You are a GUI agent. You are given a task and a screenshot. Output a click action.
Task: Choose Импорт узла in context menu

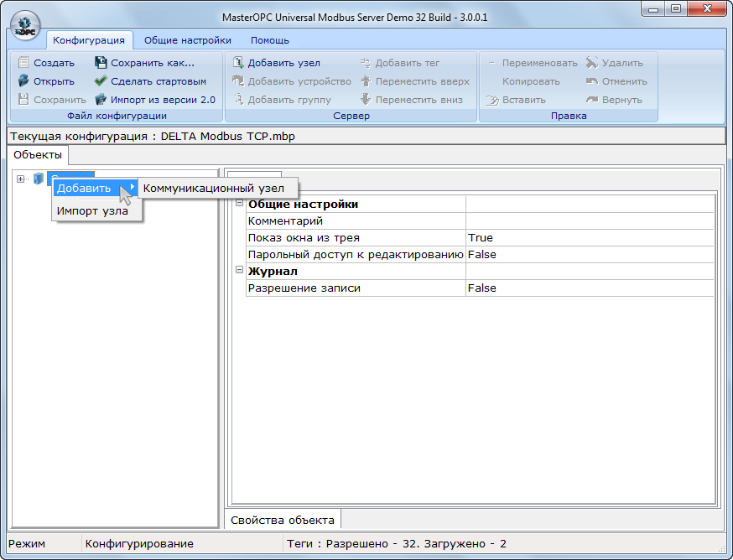[x=92, y=211]
